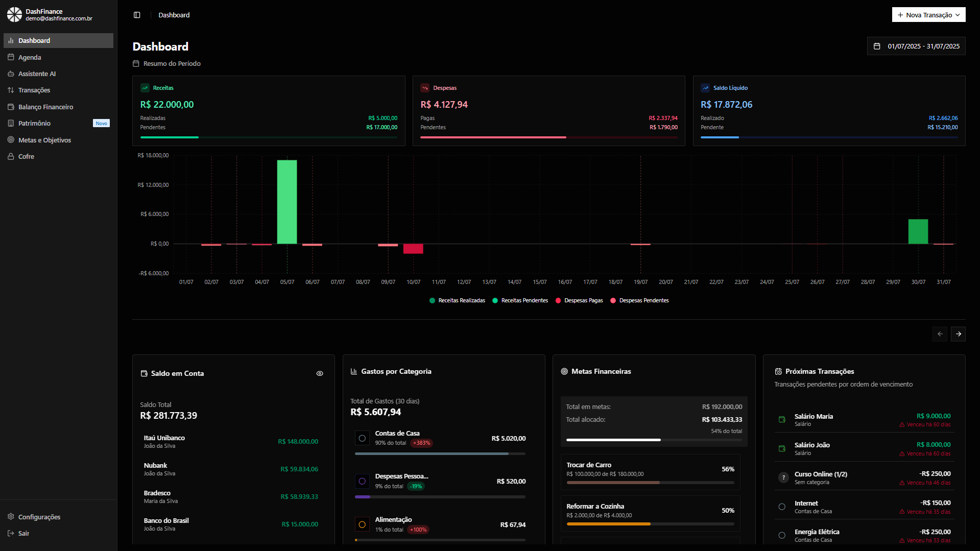Click the right arrow to advance the chart

point(958,334)
